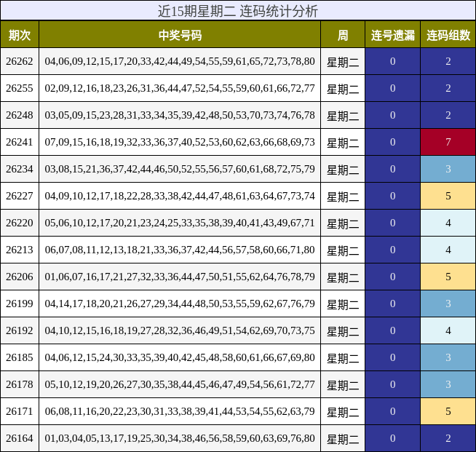
Task: Select period number 26220
Action: [20, 223]
